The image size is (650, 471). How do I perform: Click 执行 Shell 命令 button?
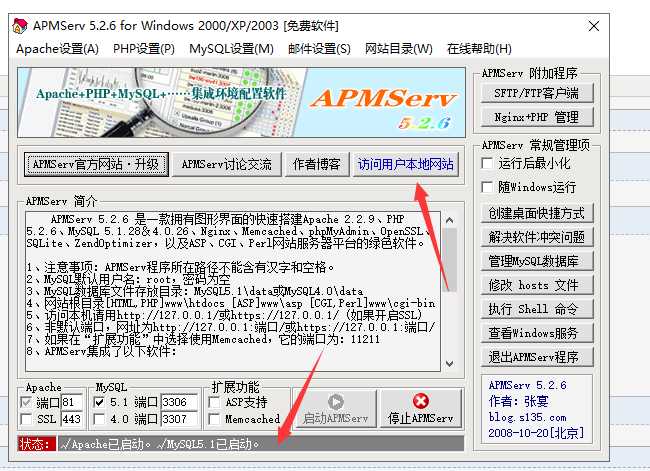(x=537, y=309)
